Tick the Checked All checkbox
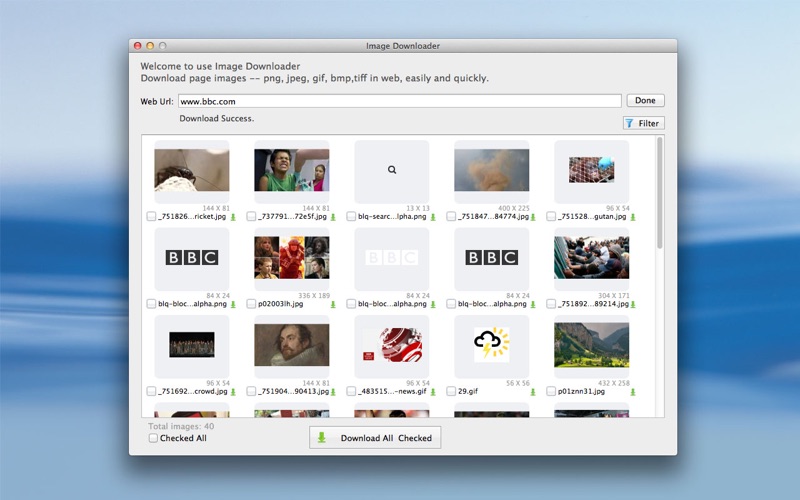This screenshot has height=500, width=800. pos(153,438)
